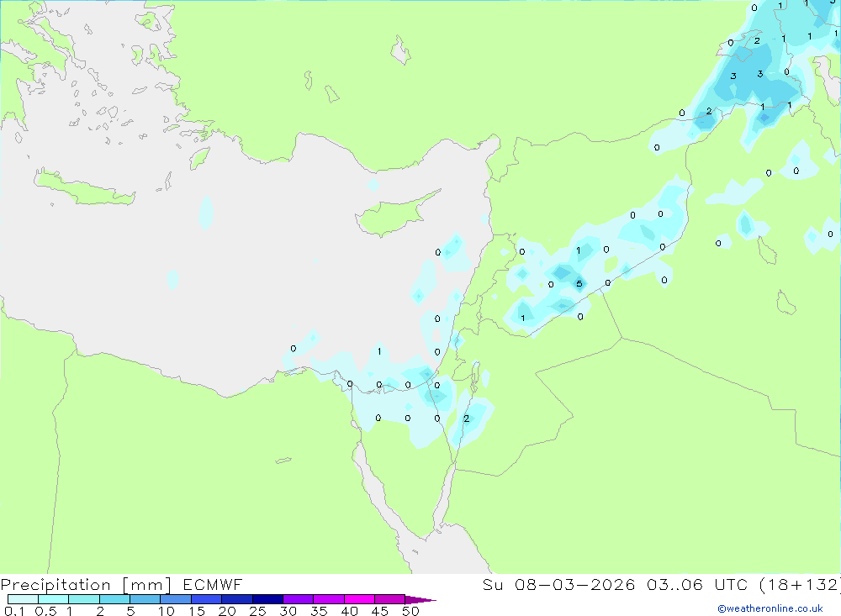
Task: Click the '5' precipitation value on the map
Action: 579,284
